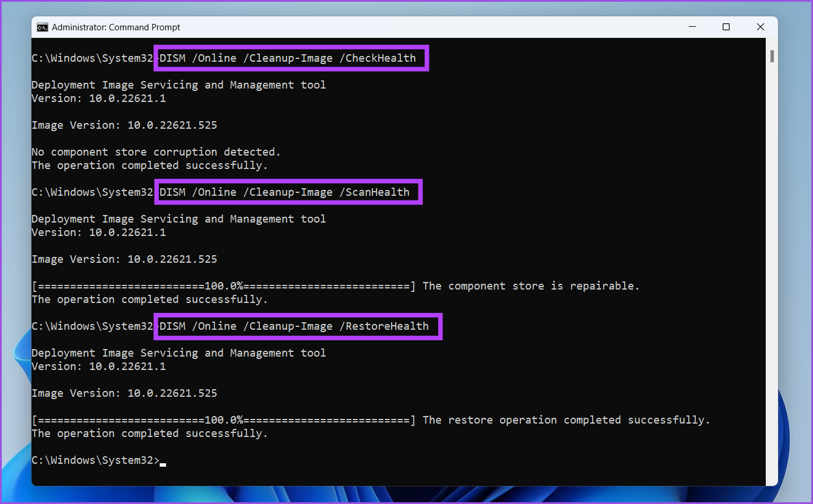This screenshot has height=504, width=813.
Task: Click the minimize window button
Action: 692,27
